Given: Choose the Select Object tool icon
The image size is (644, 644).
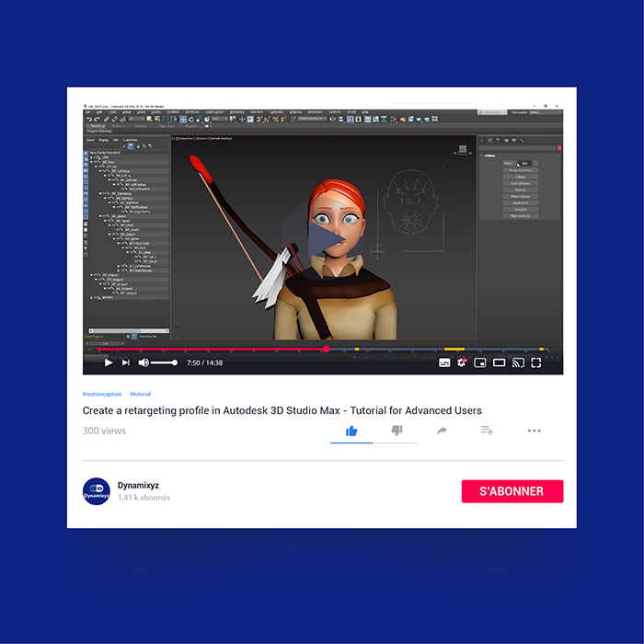Looking at the screenshot, I should [149, 119].
